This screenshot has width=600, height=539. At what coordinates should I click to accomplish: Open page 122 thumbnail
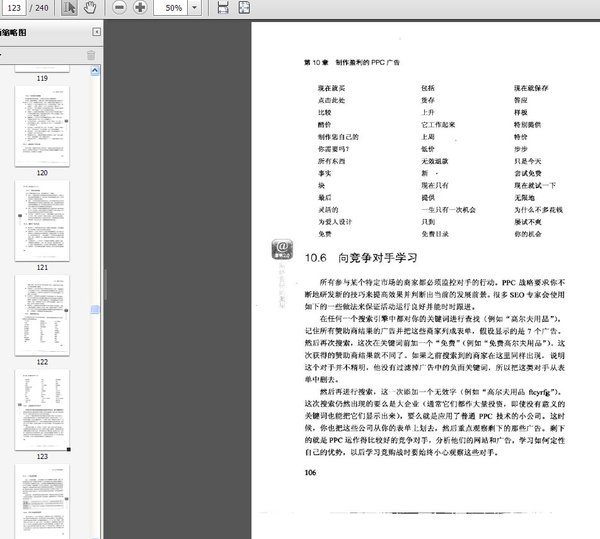pos(42,315)
